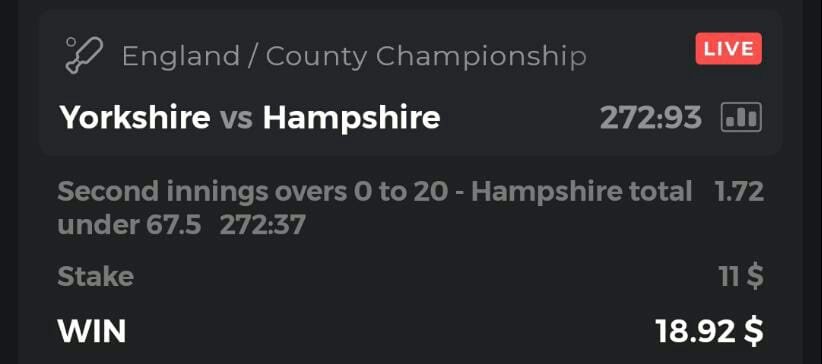The height and width of the screenshot is (364, 822).
Task: Click the 'England' country label
Action: [181, 57]
